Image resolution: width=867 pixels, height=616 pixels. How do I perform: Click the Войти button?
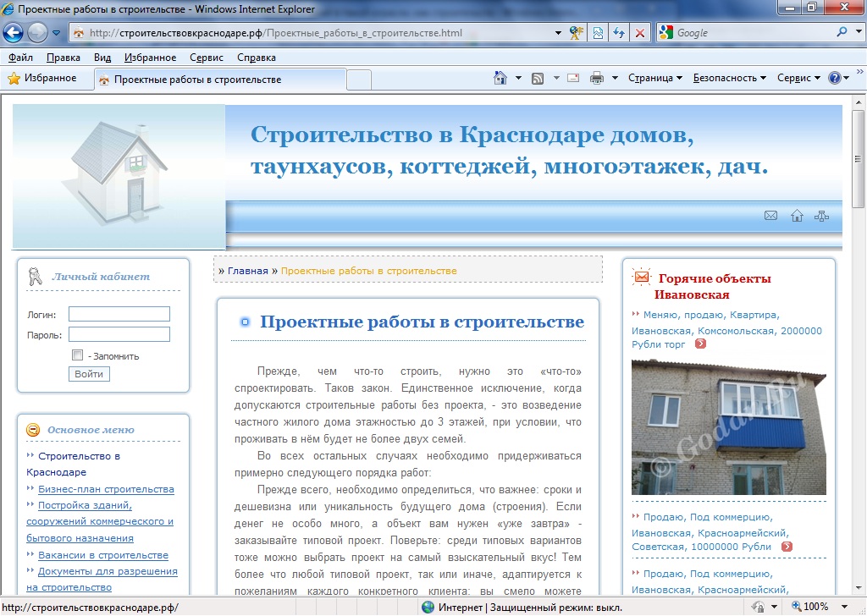[89, 374]
